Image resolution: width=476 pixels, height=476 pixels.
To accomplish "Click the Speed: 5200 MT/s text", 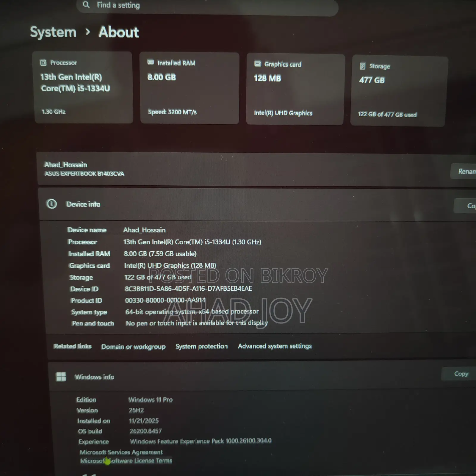I will pos(172,112).
